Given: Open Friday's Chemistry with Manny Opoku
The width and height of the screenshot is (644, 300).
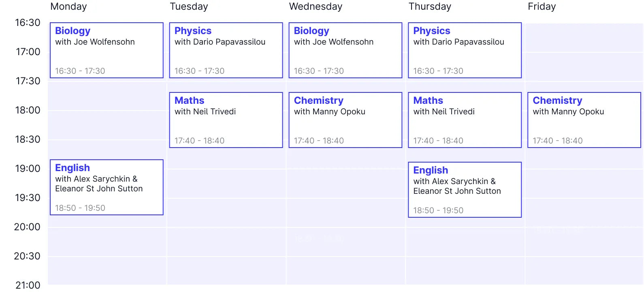Looking at the screenshot, I should [584, 120].
